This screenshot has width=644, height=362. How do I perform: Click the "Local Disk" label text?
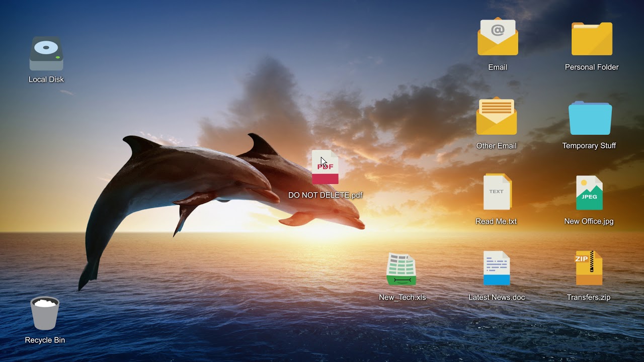point(46,79)
